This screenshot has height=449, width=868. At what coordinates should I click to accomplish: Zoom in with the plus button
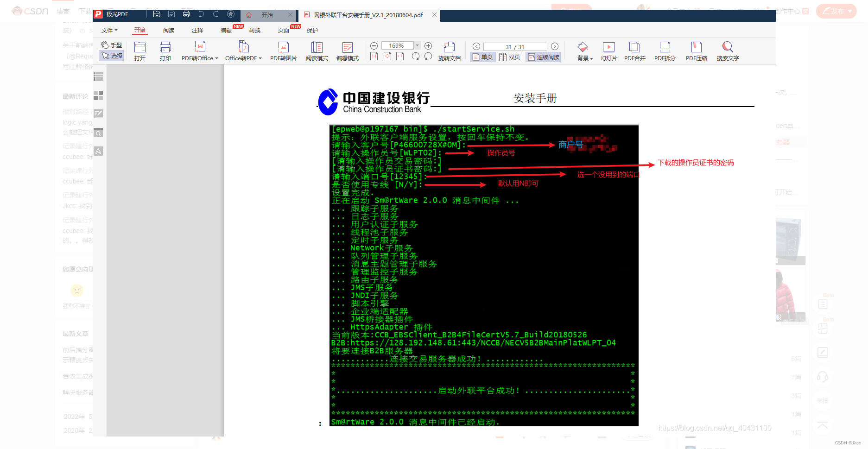click(428, 46)
